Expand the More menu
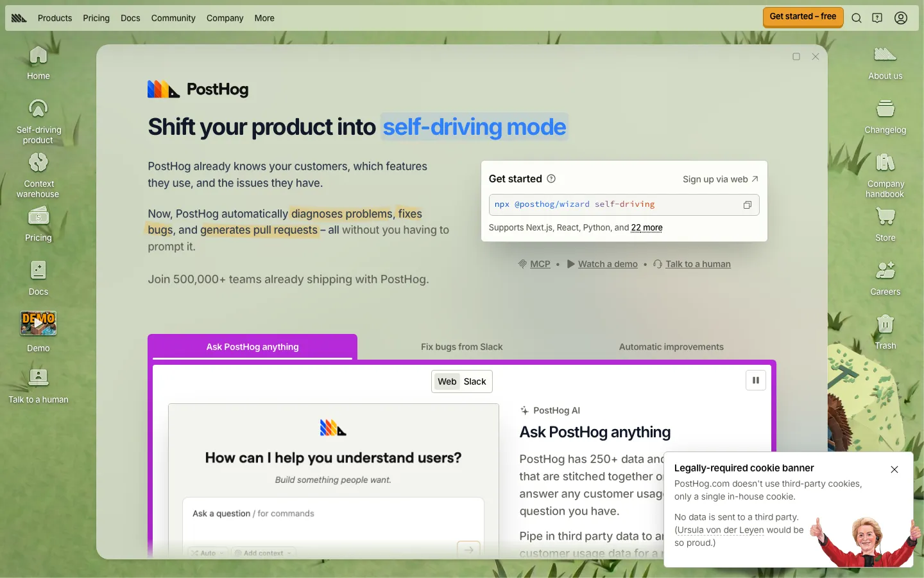 pyautogui.click(x=264, y=18)
